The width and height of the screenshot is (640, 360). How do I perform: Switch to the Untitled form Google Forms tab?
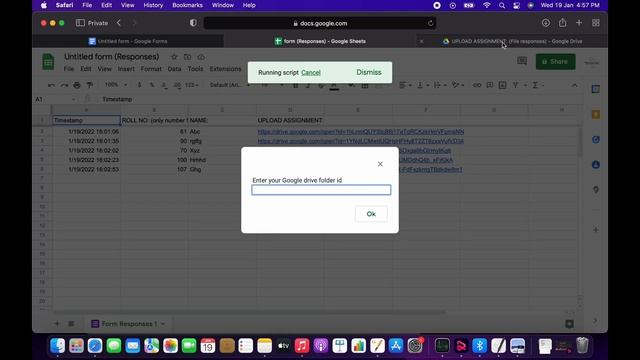pos(128,41)
